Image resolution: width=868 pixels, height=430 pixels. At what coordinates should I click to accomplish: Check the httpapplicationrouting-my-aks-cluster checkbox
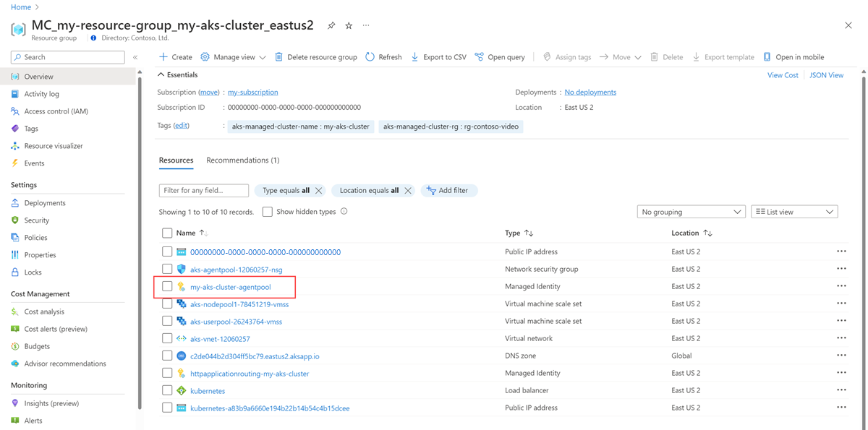pos(167,373)
